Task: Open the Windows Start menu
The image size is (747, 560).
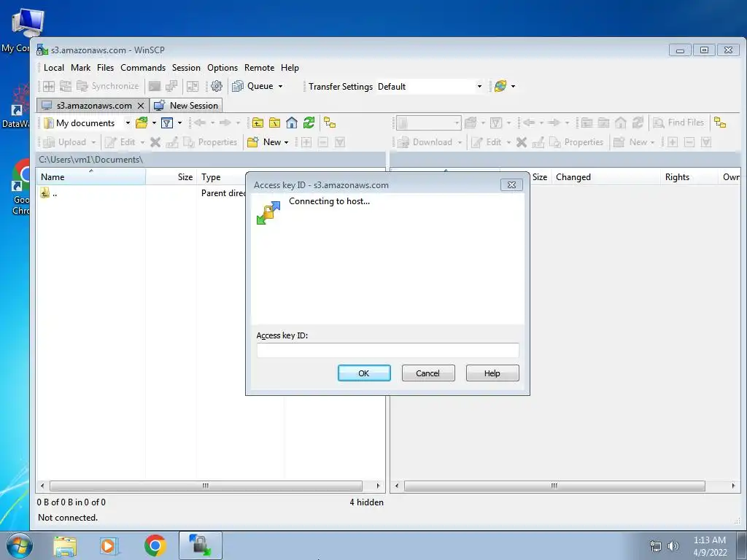Action: [x=19, y=545]
